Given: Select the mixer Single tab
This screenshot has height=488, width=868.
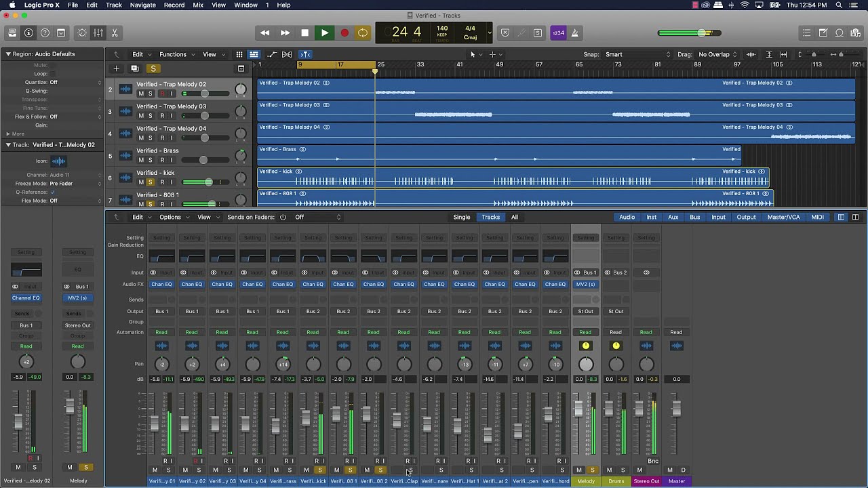Looking at the screenshot, I should pyautogui.click(x=461, y=217).
